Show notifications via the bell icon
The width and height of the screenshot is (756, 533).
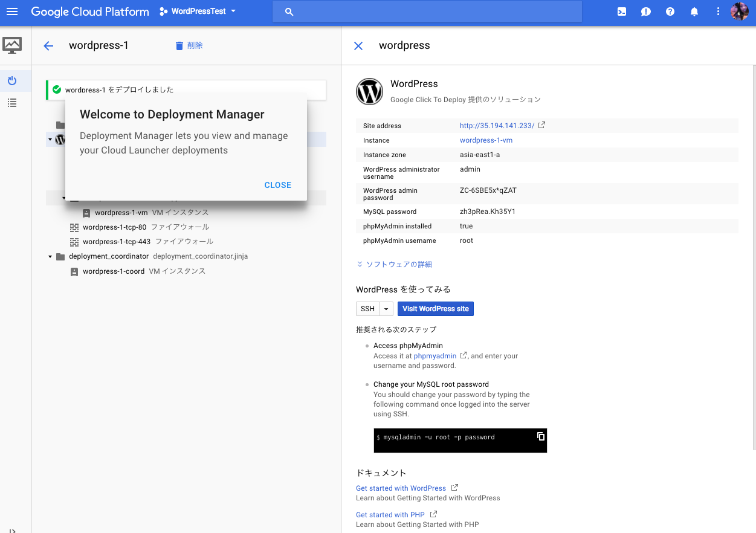point(694,11)
